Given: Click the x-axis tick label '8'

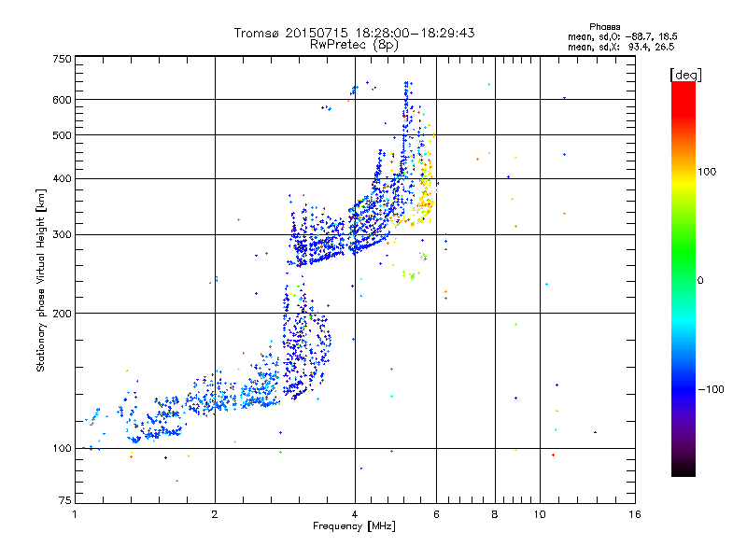Looking at the screenshot, I should coord(495,514).
